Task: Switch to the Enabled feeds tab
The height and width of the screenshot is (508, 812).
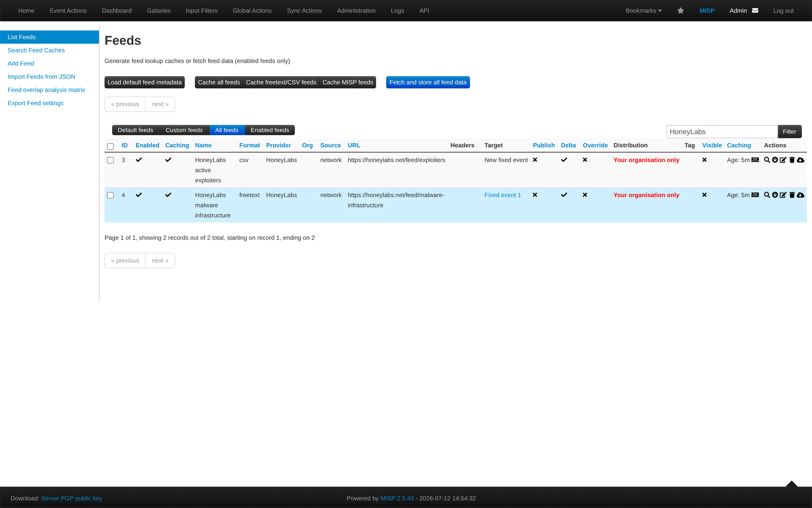Action: (270, 130)
